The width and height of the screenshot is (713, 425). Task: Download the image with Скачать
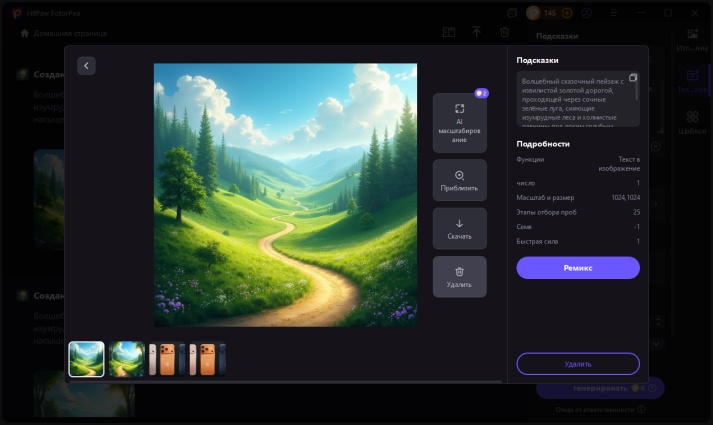(459, 228)
